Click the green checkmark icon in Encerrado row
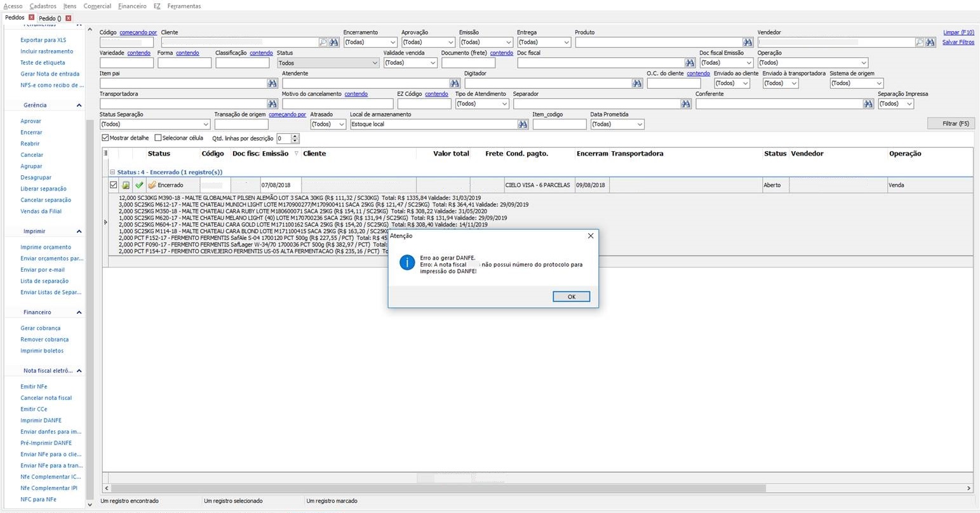The width and height of the screenshot is (980, 513). [x=139, y=185]
